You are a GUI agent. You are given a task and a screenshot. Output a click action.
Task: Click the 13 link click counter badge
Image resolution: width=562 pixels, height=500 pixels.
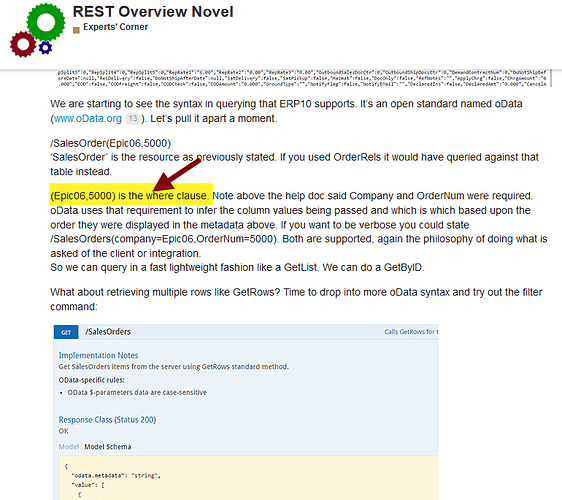click(133, 119)
